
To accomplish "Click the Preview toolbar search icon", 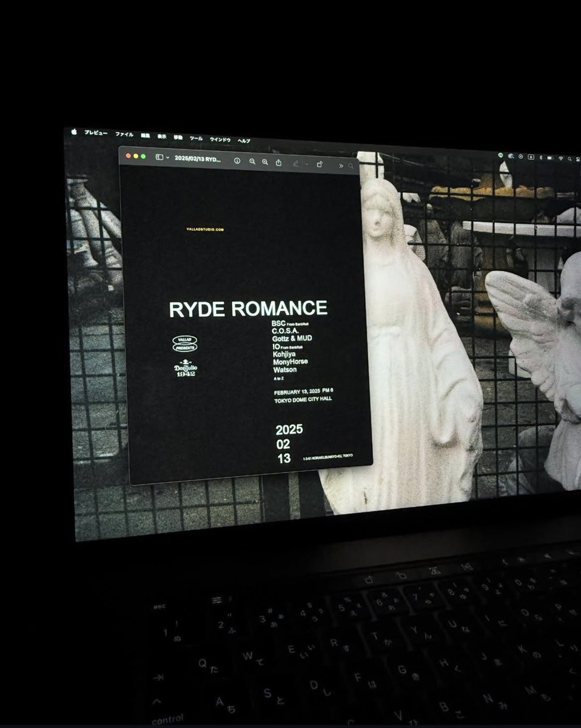I will 351,165.
